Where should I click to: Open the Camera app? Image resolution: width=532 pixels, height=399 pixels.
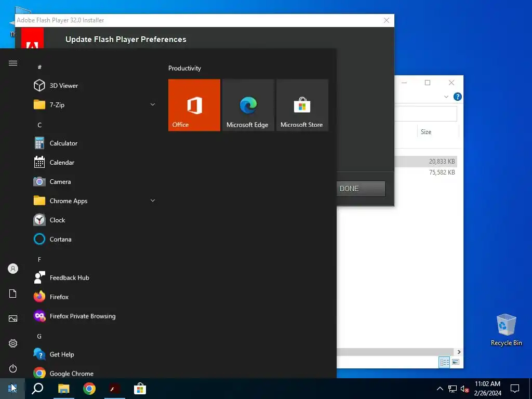[95, 181]
